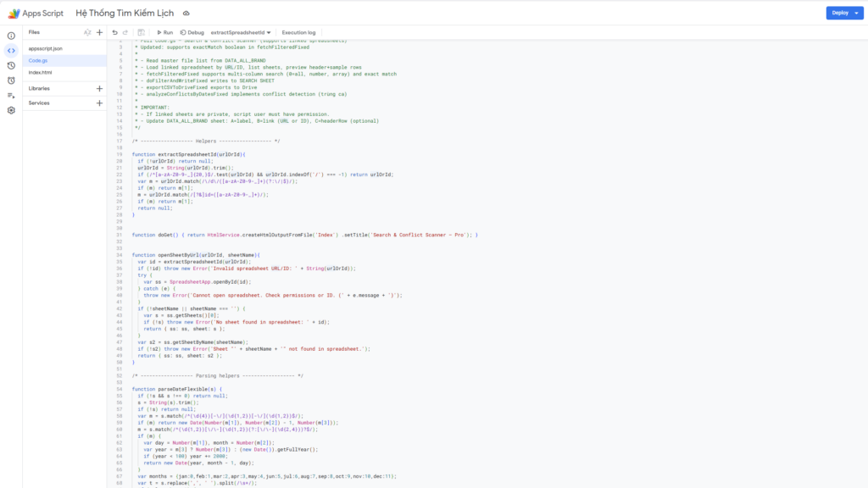Click the Undo arrow in toolbar

[x=114, y=32]
